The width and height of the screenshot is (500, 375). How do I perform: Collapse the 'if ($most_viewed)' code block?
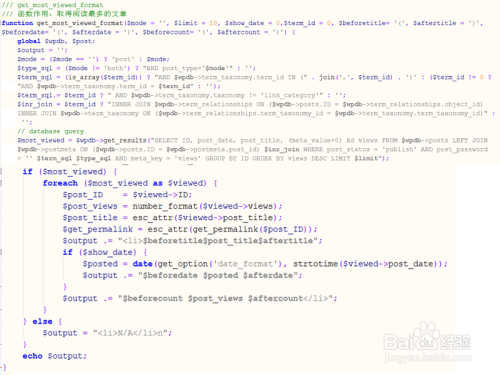pos(1,172)
